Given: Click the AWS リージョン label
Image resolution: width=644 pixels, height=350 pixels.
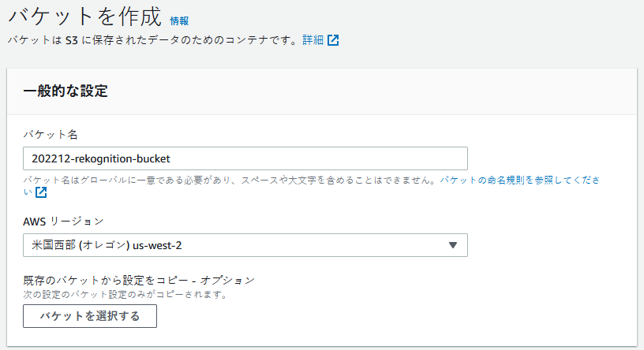Looking at the screenshot, I should 63,222.
